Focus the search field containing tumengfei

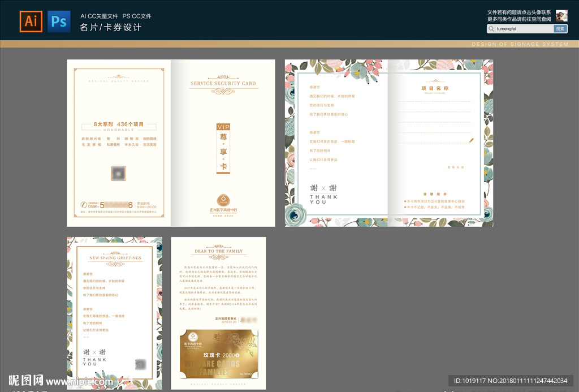click(x=520, y=28)
